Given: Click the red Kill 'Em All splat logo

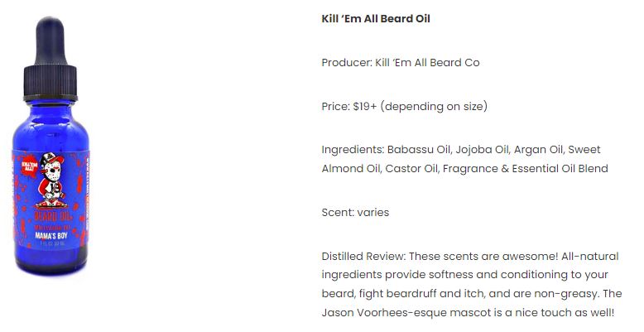Looking at the screenshot, I should click(30, 166).
